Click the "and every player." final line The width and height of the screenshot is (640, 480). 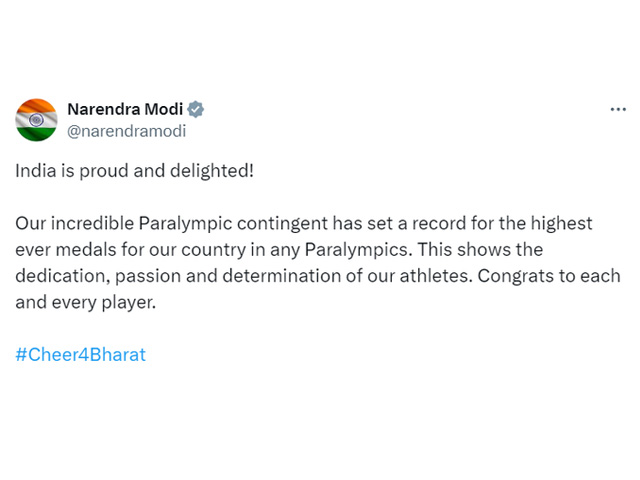[86, 302]
